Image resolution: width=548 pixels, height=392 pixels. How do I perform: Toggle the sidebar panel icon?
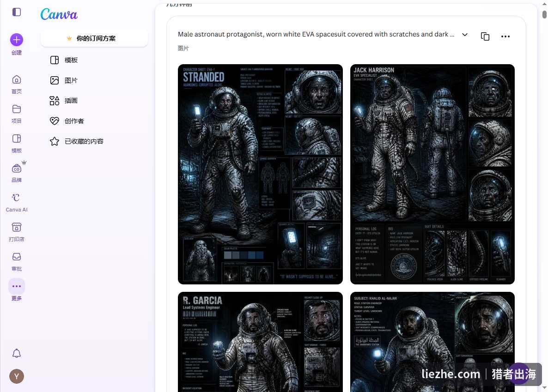(x=17, y=12)
